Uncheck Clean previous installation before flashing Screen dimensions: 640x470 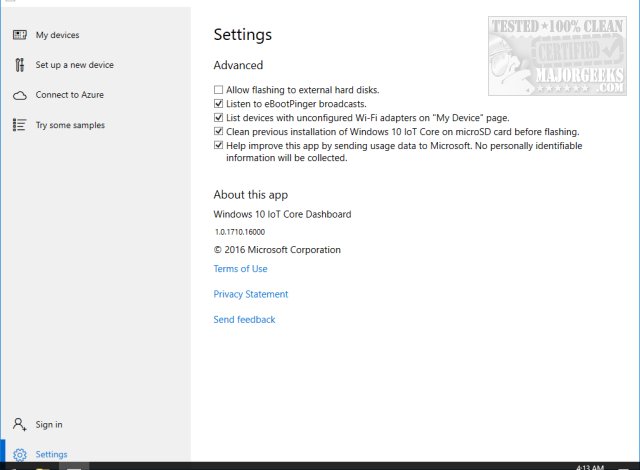[x=218, y=131]
